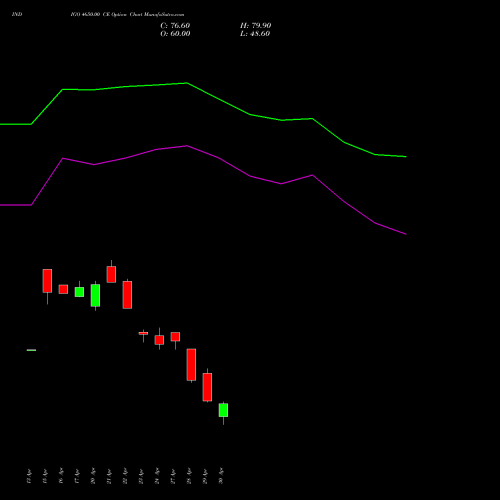Click the 30 Apr date label

(221, 476)
